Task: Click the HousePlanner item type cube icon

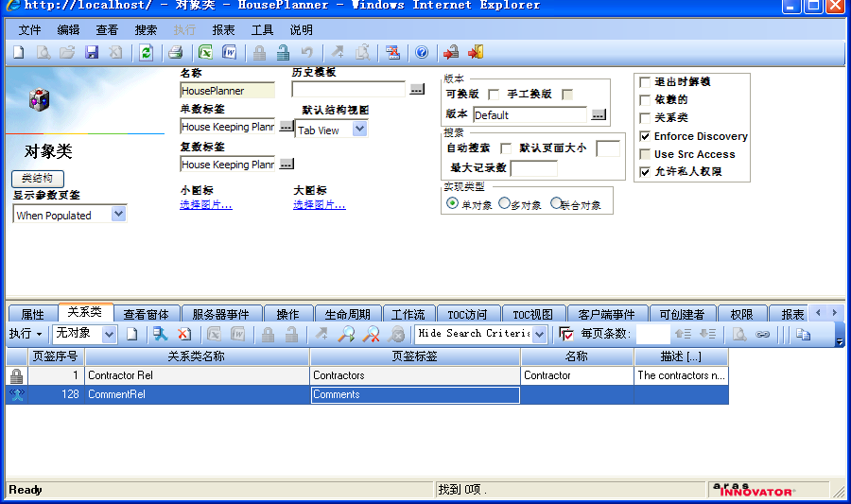Action: point(39,100)
